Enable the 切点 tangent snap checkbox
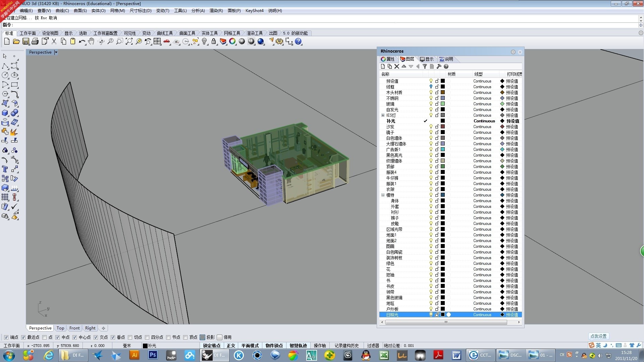Viewport: 644px width, 362px height. 130,337
